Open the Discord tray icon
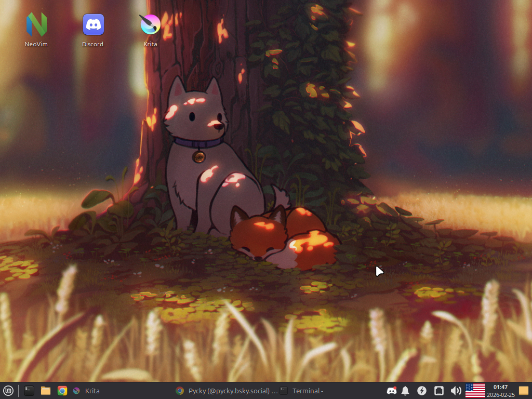Viewport: 532px width, 399px height. tap(392, 391)
